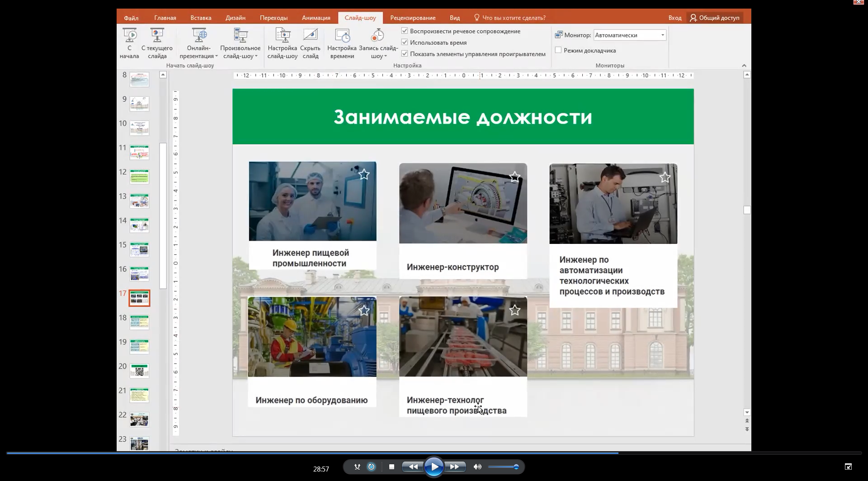Screen dimensions: 868x481
Task: Switch to the Дизайн ribbon tab
Action: click(235, 18)
